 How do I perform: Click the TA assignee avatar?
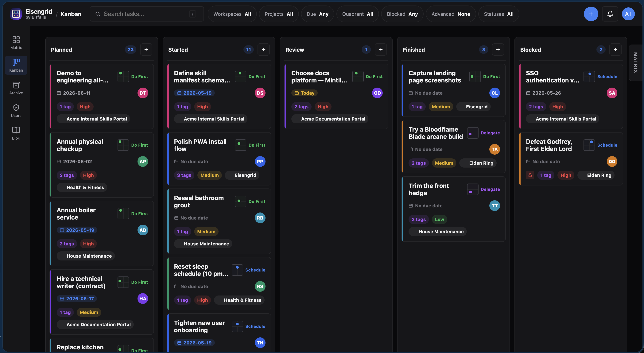(x=495, y=149)
